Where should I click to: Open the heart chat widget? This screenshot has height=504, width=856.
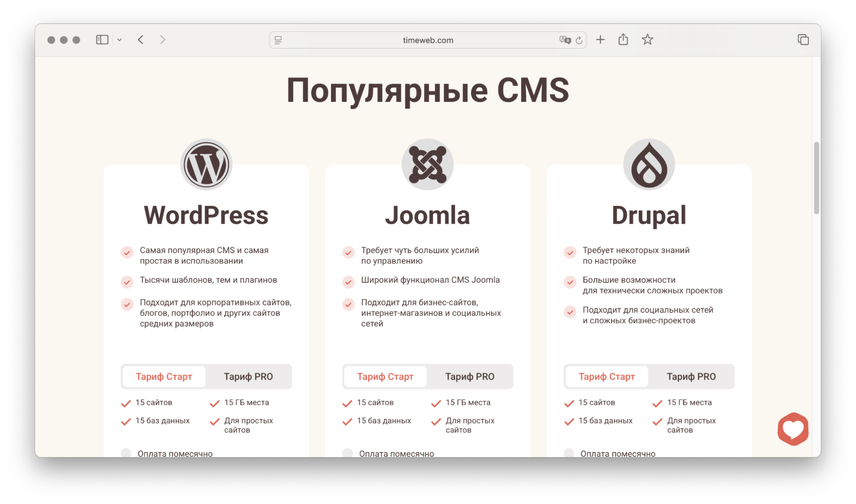pos(793,429)
